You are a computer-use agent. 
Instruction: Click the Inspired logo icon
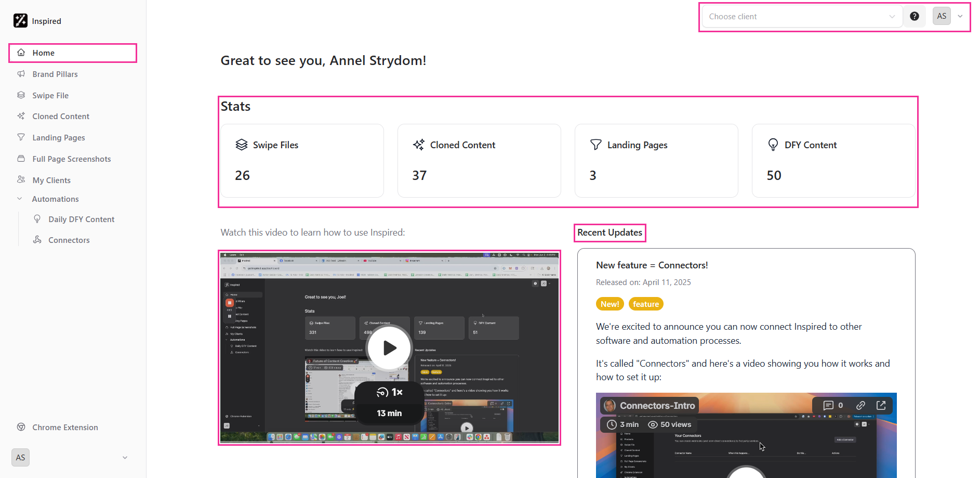[x=20, y=20]
